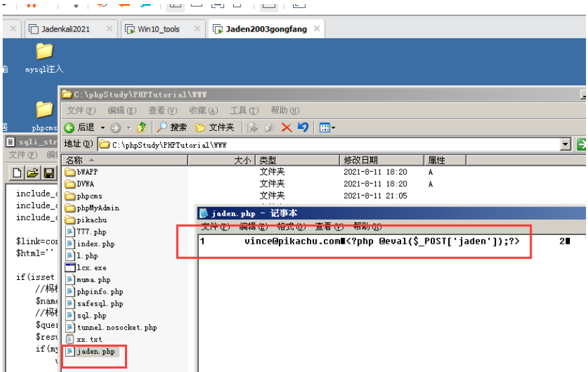
Task: Expand the address bar dropdown arrow
Action: (x=565, y=144)
